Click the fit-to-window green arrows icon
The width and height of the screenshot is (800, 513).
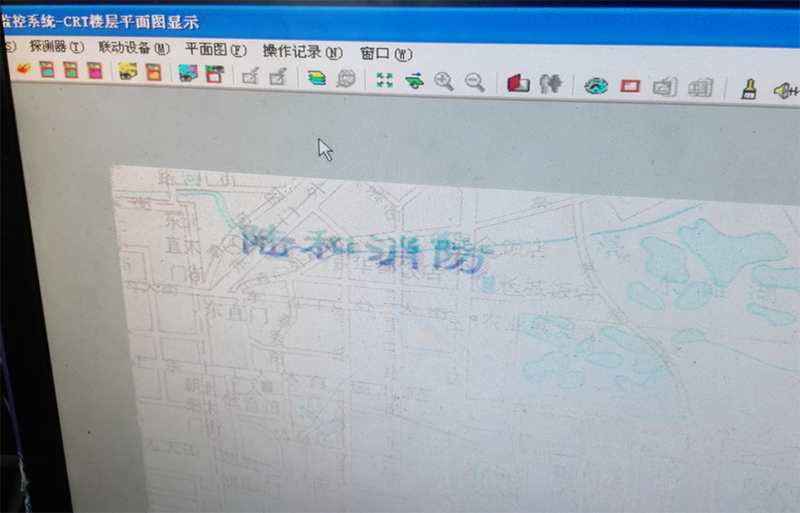(x=384, y=81)
